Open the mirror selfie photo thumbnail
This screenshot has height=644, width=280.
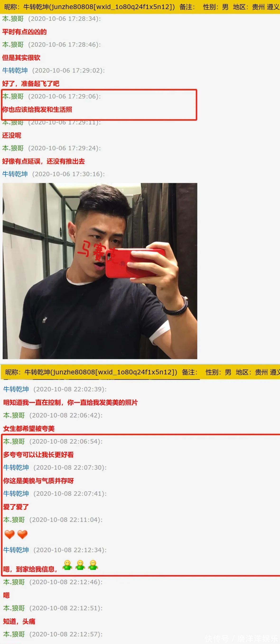coord(100,271)
